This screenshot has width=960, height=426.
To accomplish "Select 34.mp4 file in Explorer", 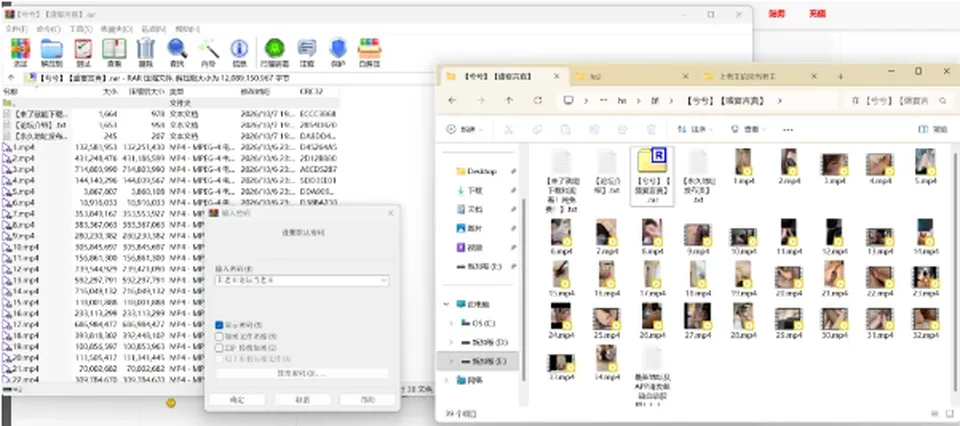I will 606,364.
